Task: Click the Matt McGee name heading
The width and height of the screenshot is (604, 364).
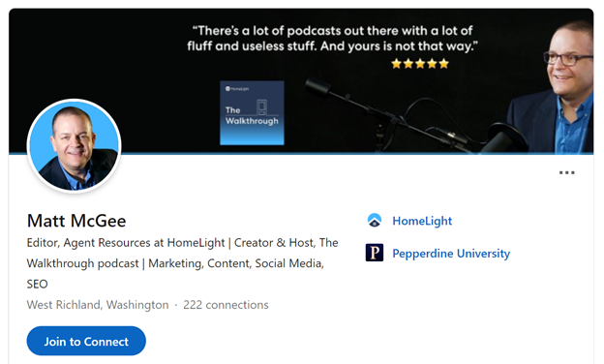Action: (x=76, y=221)
